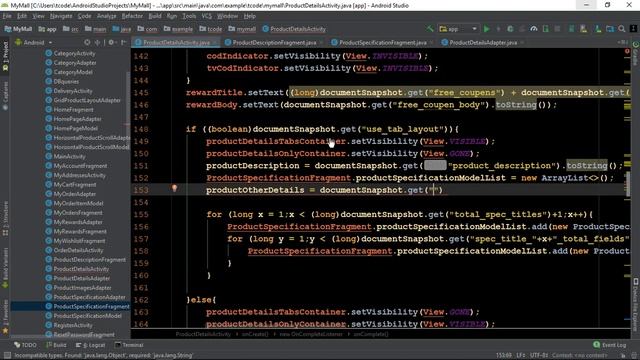Open the Refactor menu
The image size is (640, 360).
click(x=132, y=16)
